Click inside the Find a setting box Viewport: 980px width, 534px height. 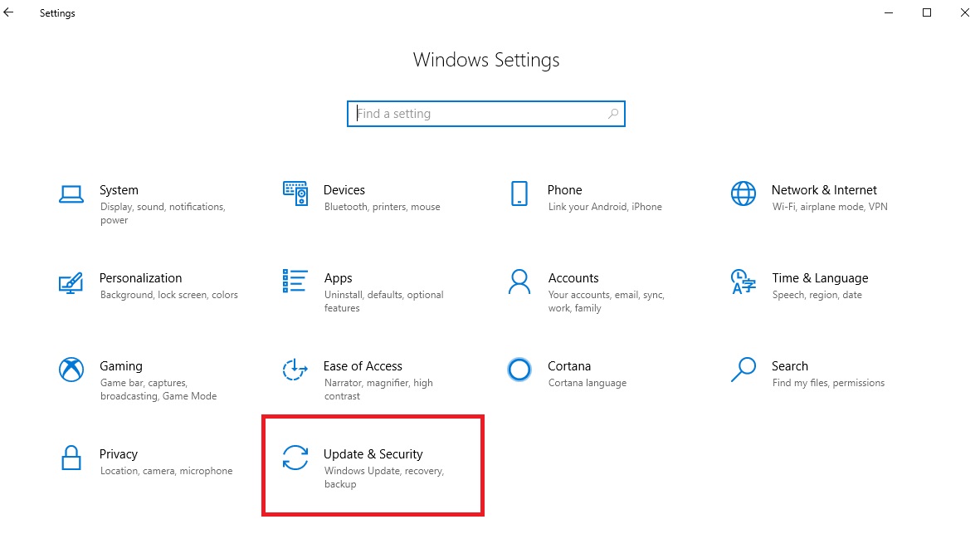pyautogui.click(x=465, y=114)
